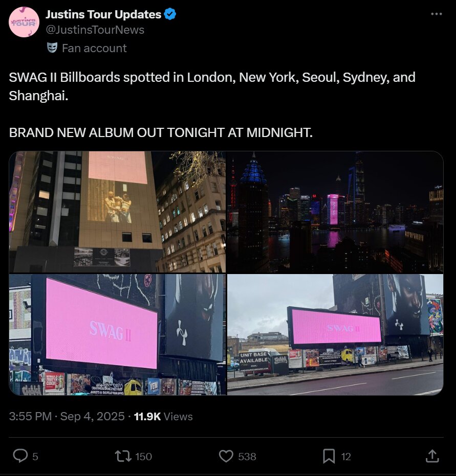Open the three-dot more options menu
Viewport: 456px width, 476px height.
pos(436,14)
